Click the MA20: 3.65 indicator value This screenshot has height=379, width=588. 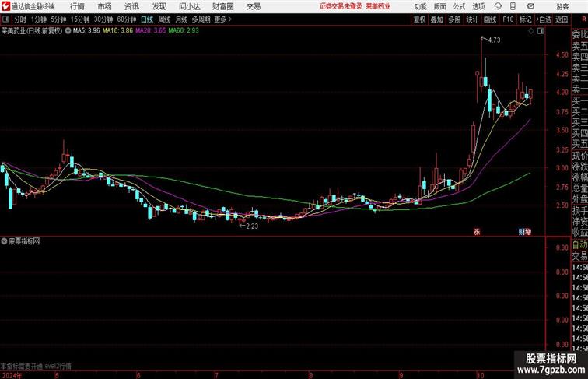[x=151, y=31]
